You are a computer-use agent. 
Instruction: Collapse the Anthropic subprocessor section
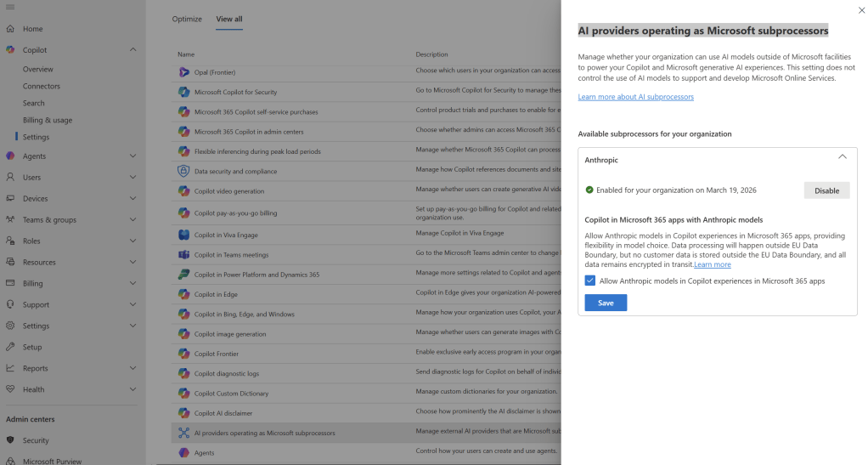842,157
